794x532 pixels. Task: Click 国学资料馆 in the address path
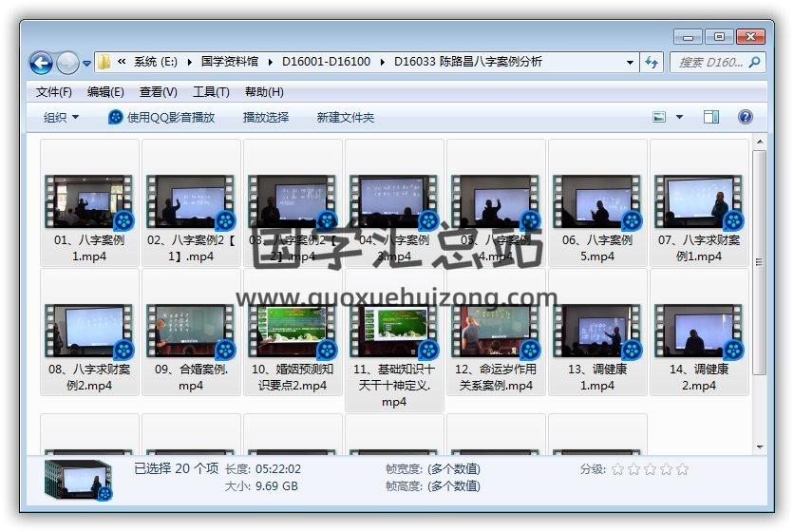(229, 62)
